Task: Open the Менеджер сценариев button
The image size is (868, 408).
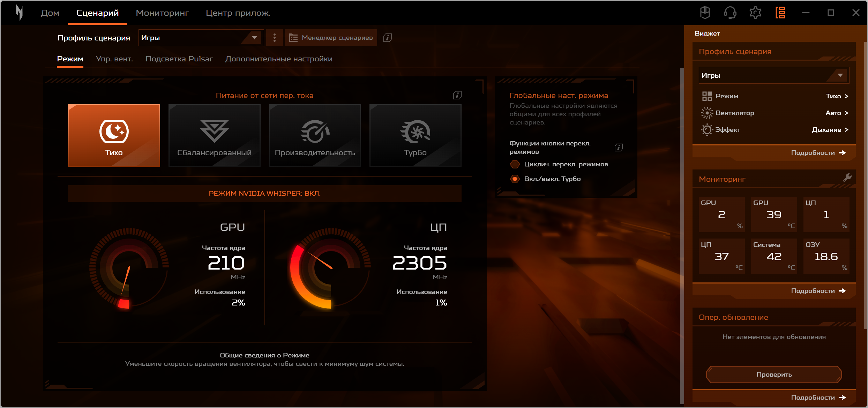Action: pos(331,38)
